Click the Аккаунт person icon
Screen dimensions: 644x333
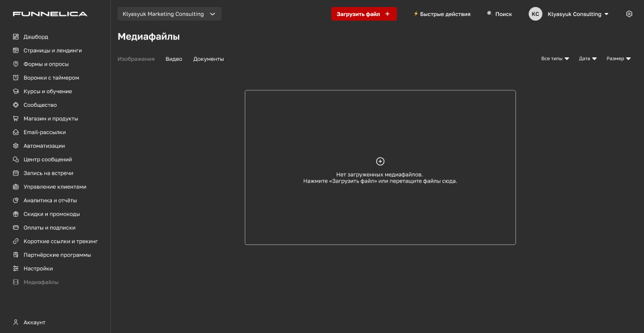(15, 322)
